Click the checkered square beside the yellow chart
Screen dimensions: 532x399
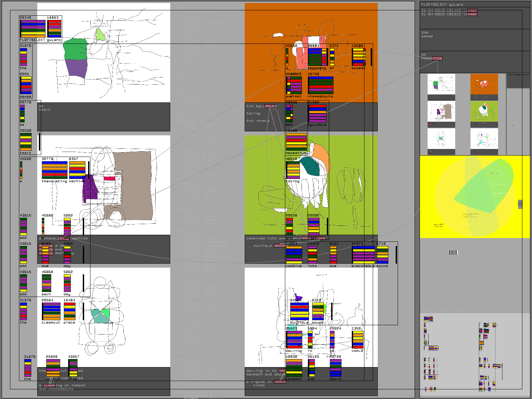520,204
